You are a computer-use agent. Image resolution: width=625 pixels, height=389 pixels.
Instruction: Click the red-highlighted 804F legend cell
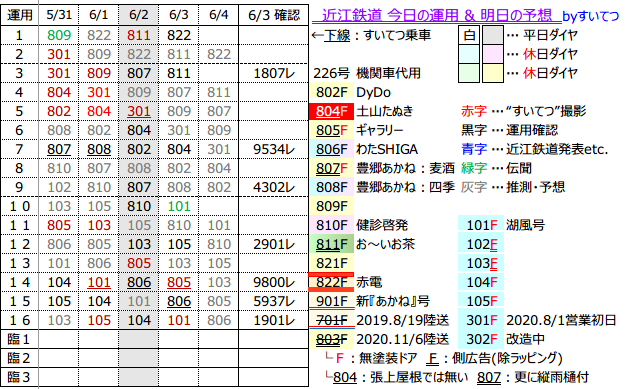coord(332,112)
